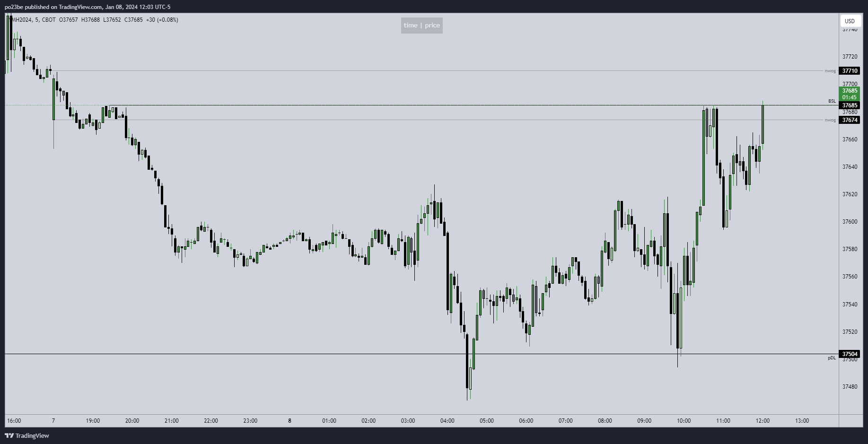Select the pDL line text label
The image size is (868, 444).
click(x=832, y=358)
